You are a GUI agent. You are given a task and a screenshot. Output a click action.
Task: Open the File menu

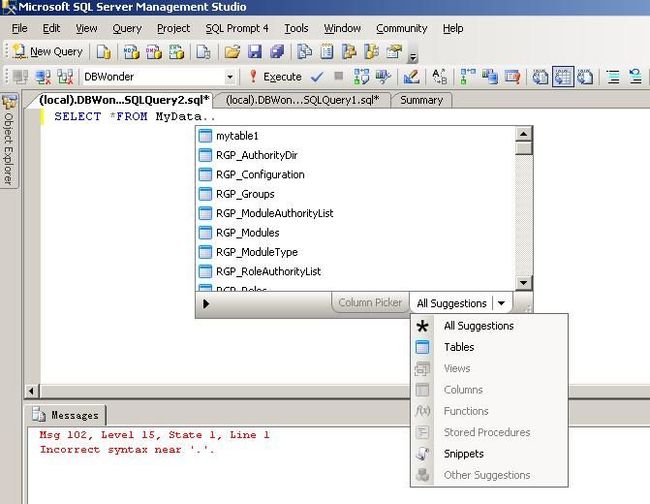tap(19, 28)
